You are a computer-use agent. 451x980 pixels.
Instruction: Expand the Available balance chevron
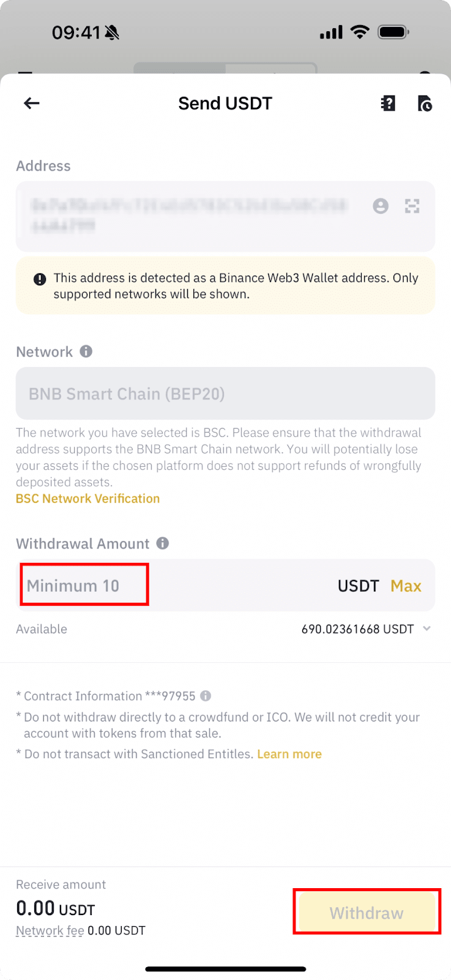(427, 629)
